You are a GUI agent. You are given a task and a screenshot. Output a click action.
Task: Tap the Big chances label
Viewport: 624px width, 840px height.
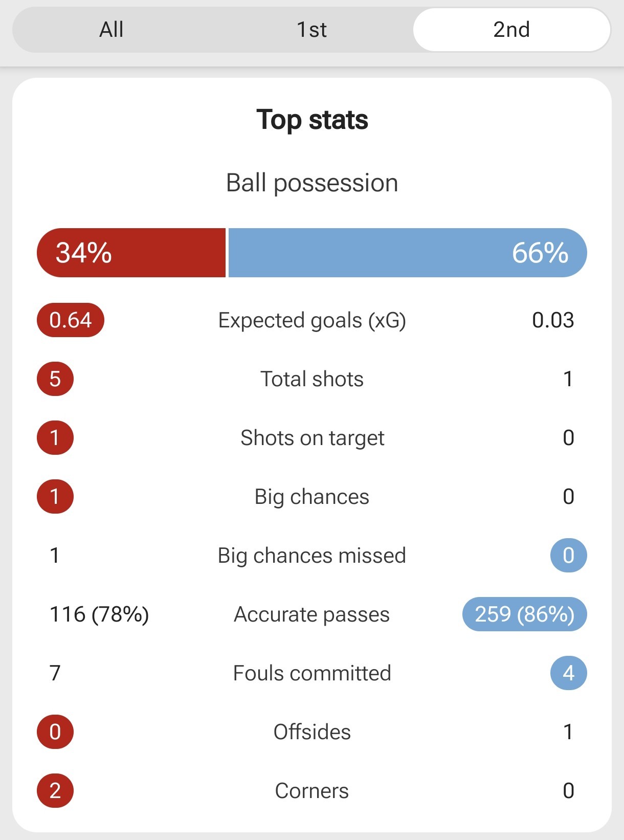click(x=312, y=497)
